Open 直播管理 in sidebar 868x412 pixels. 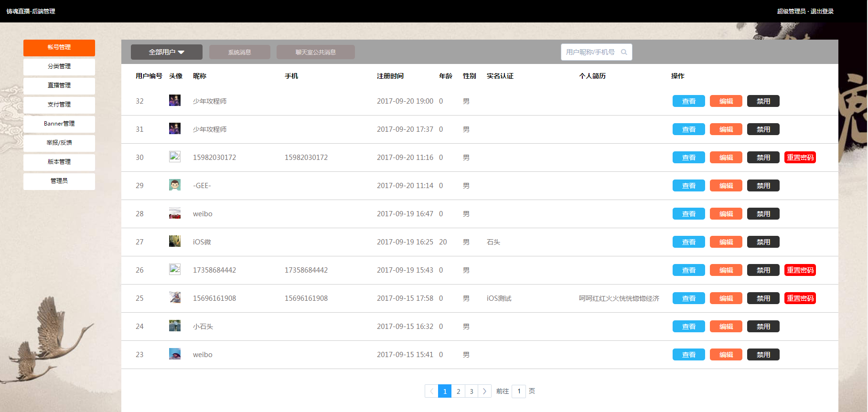click(x=59, y=85)
